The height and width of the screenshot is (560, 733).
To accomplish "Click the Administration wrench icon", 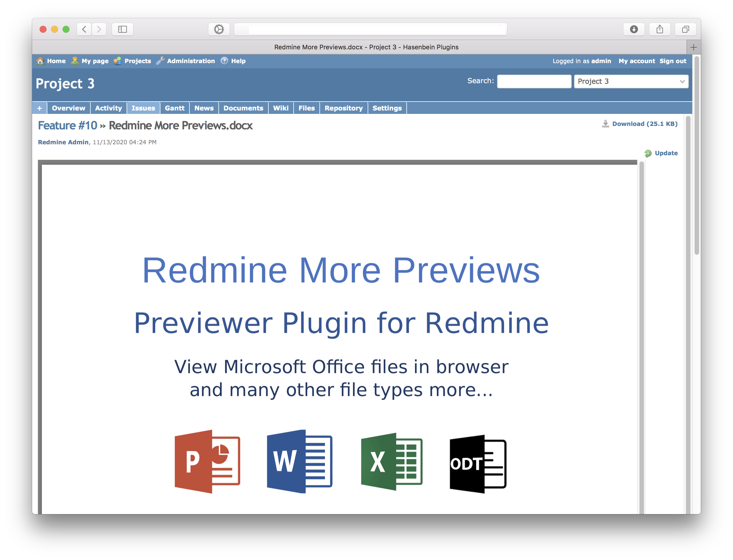I will [160, 61].
